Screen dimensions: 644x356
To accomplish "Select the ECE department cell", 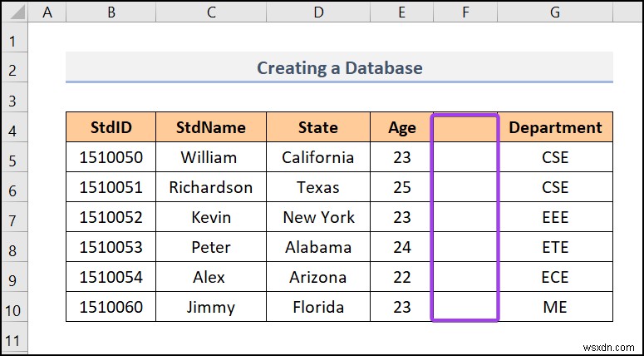I will (x=555, y=277).
